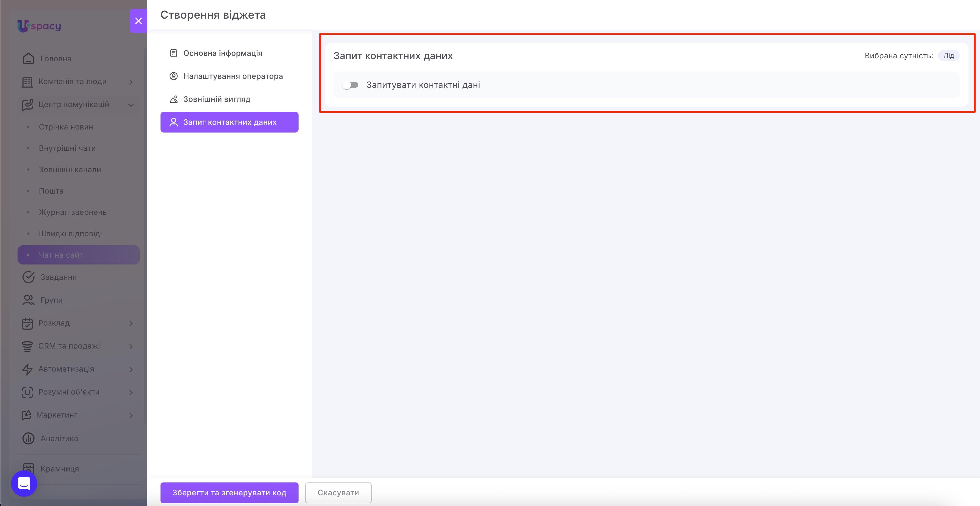The image size is (980, 506).
Task: Click the Автоматизація lightning icon
Action: 27,369
